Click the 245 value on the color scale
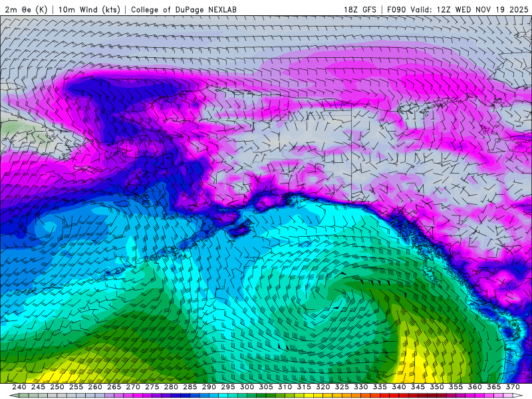 click(38, 387)
